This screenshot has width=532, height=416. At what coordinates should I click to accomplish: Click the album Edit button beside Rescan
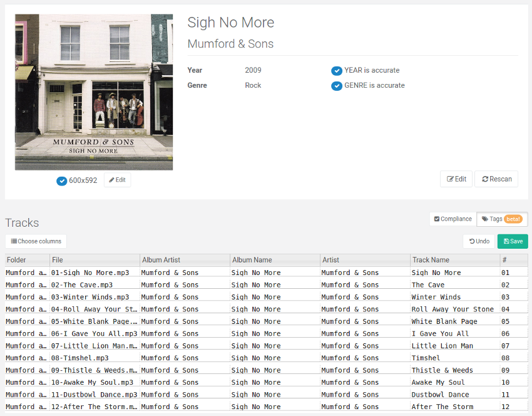456,179
